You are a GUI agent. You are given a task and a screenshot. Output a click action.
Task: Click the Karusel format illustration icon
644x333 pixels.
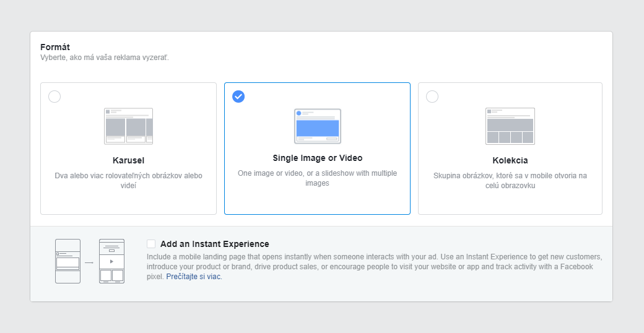point(128,126)
